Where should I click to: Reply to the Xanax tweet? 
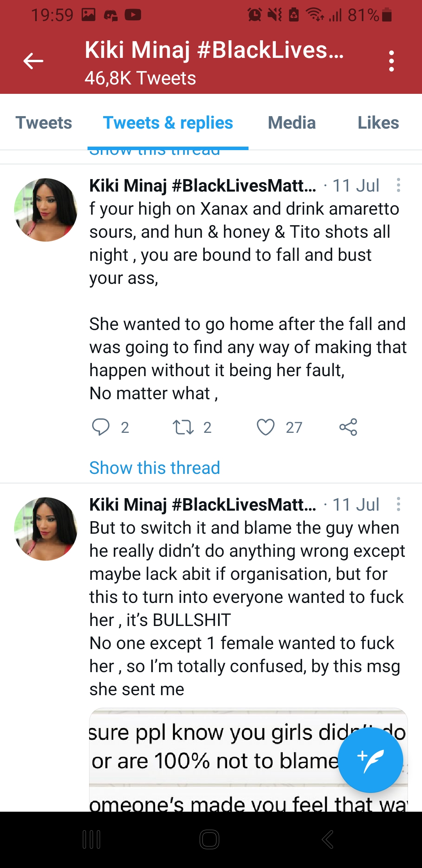tap(100, 427)
